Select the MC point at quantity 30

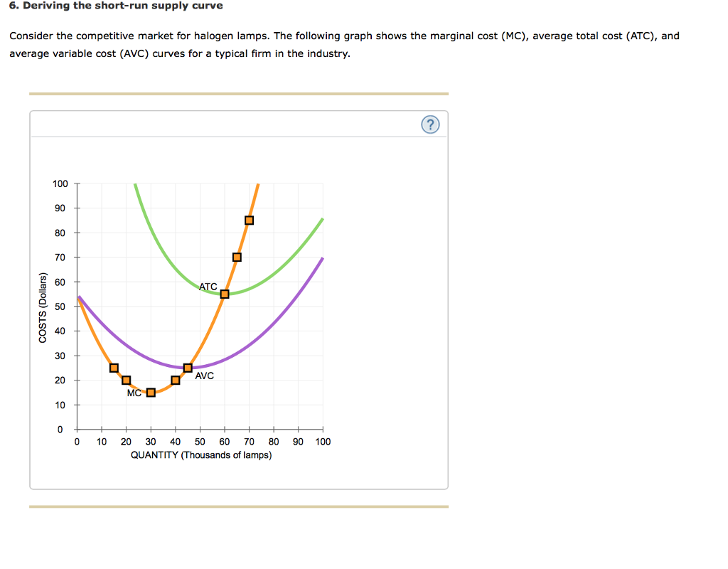tap(149, 392)
